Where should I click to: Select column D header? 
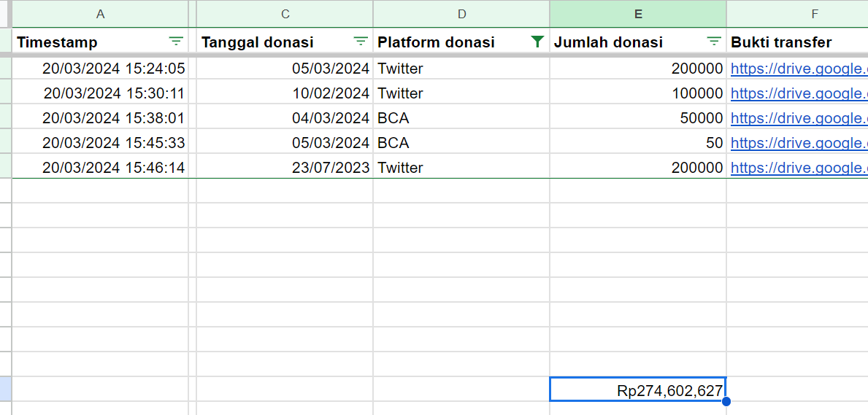click(x=461, y=14)
